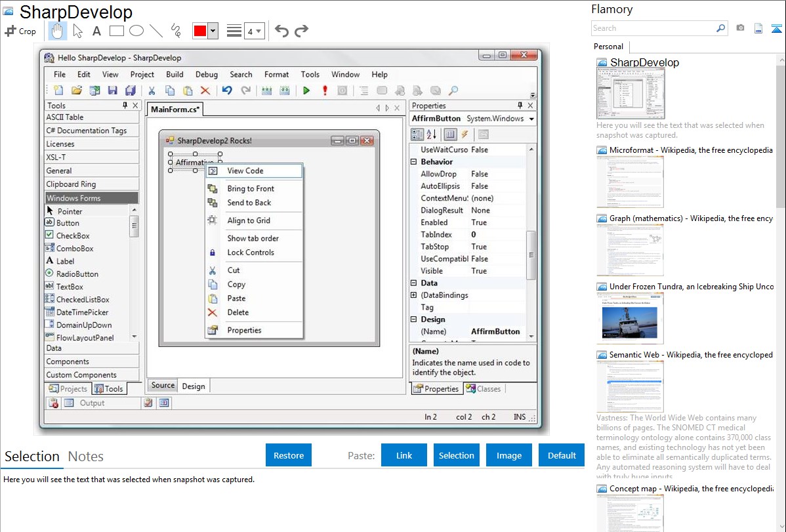Click the Flamory search field

pyautogui.click(x=653, y=28)
